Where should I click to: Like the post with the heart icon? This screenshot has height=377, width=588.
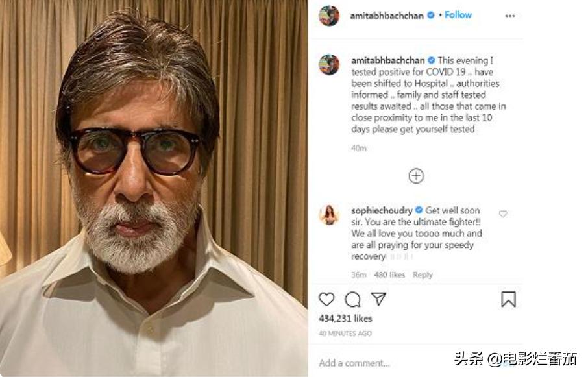(x=326, y=298)
